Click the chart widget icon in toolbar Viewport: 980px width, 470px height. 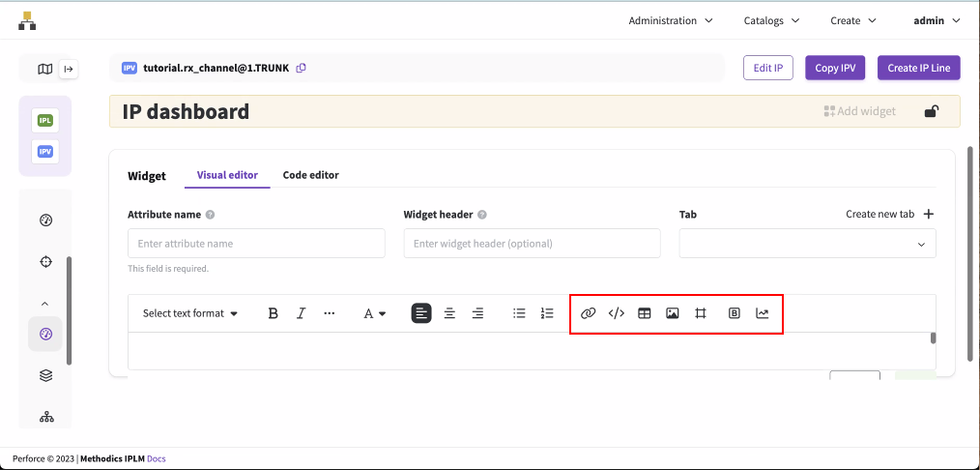[763, 313]
